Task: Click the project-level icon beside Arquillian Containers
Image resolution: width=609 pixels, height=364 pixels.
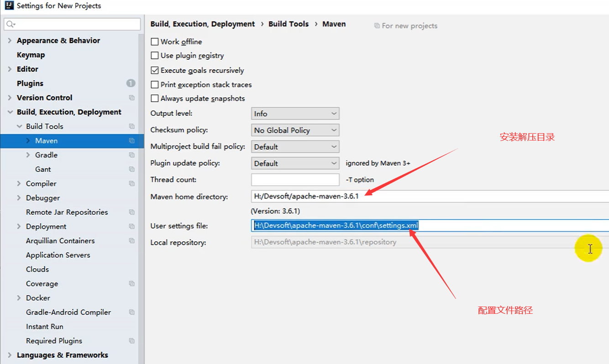Action: [132, 240]
